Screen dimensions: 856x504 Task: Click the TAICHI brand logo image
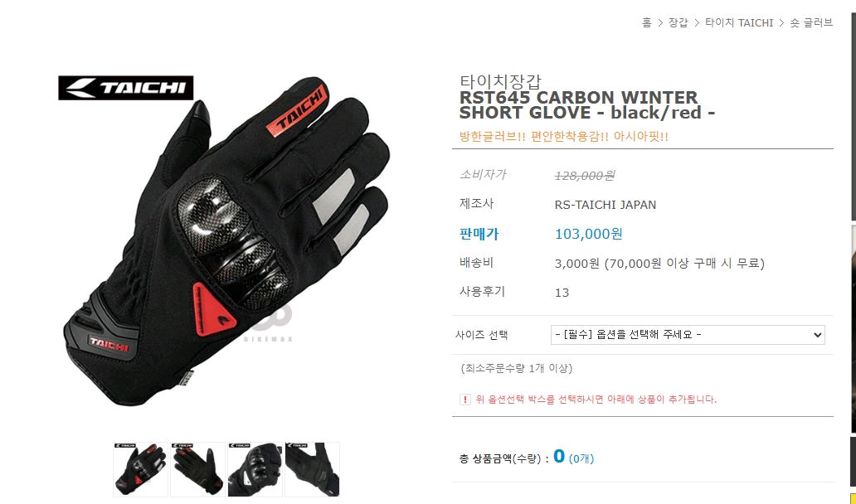click(125, 88)
